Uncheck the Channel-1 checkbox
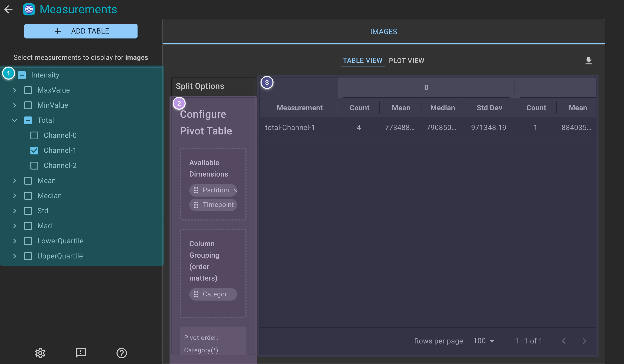This screenshot has width=624, height=364. tap(34, 151)
